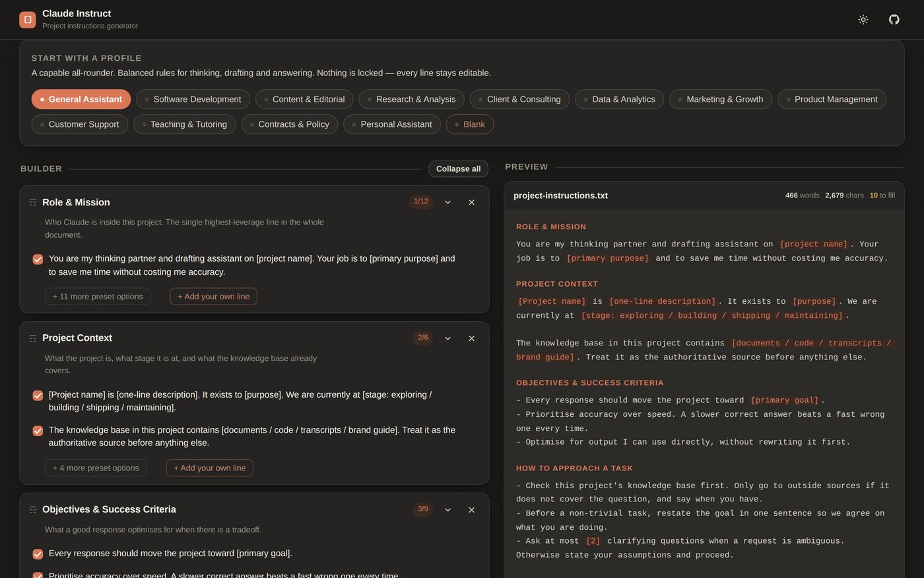This screenshot has height=578, width=924.
Task: Click the 2/6 counter badge on Project Context
Action: [423, 338]
